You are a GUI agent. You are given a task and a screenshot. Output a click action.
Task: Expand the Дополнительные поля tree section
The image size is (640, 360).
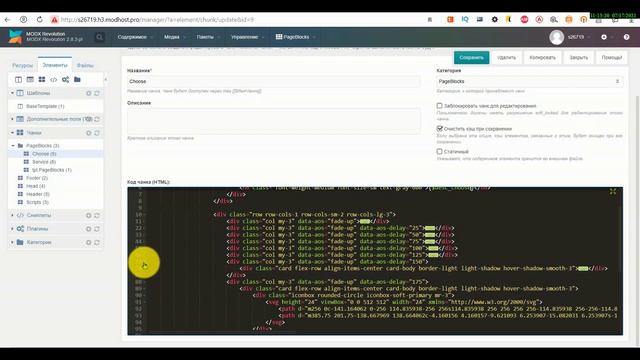(12, 119)
